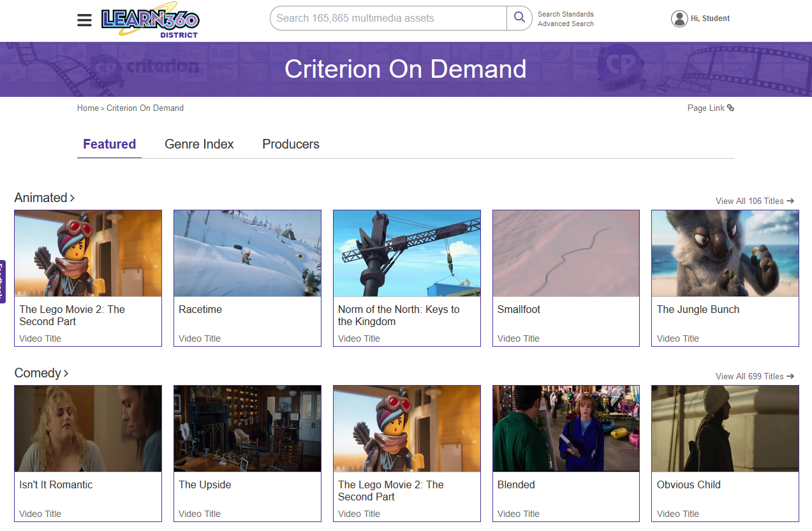
Task: Click the Obvious Child title text
Action: 689,484
